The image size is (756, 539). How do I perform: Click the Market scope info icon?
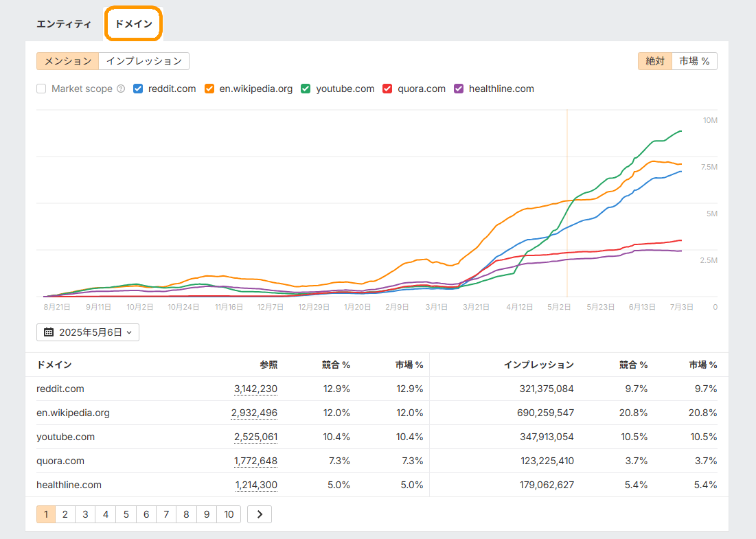tap(121, 89)
